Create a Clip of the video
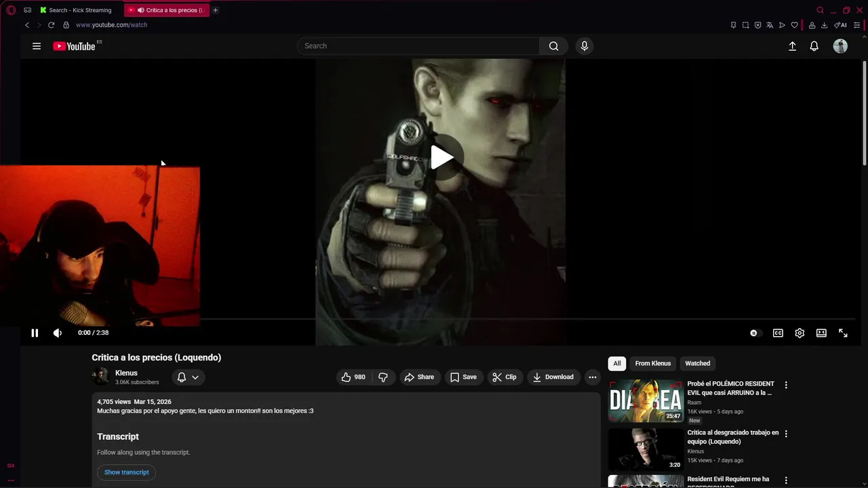Screen dimensions: 868x488 pyautogui.click(x=505, y=377)
